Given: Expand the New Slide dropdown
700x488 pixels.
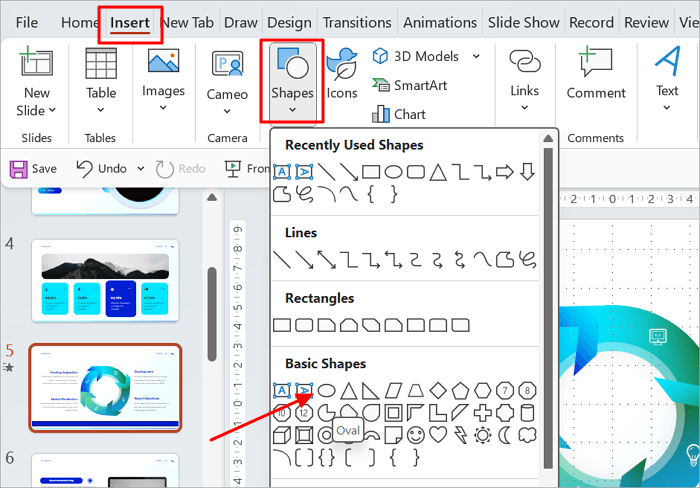Looking at the screenshot, I should pos(37,110).
